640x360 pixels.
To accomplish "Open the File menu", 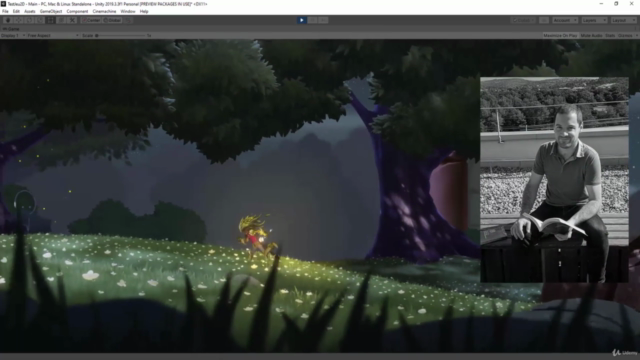I will coord(5,11).
